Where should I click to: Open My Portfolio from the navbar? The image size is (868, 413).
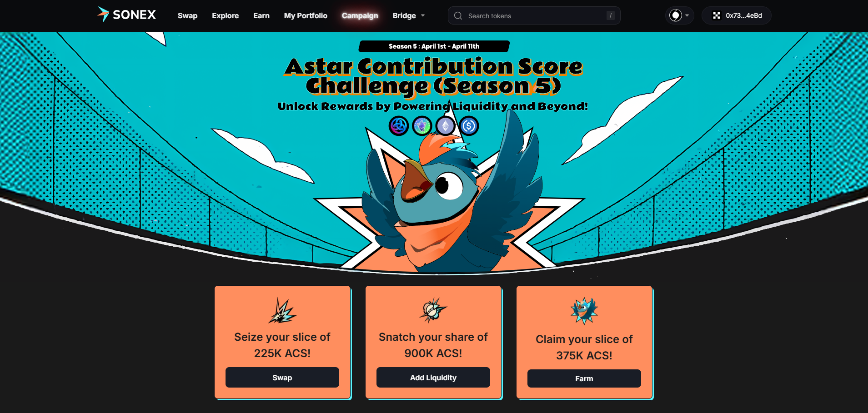point(306,15)
